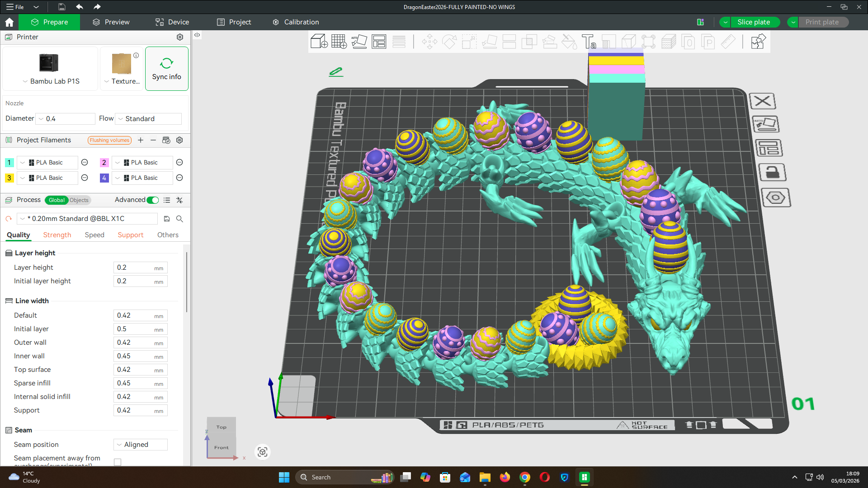Open the Calibration tab
Image resolution: width=868 pixels, height=488 pixels.
296,22
